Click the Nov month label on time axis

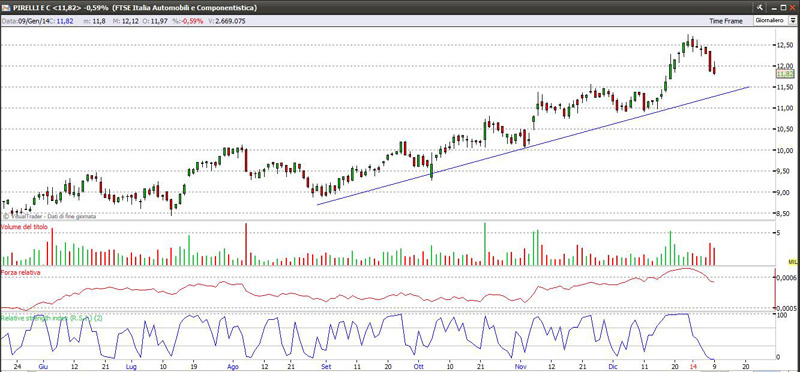pos(521,366)
